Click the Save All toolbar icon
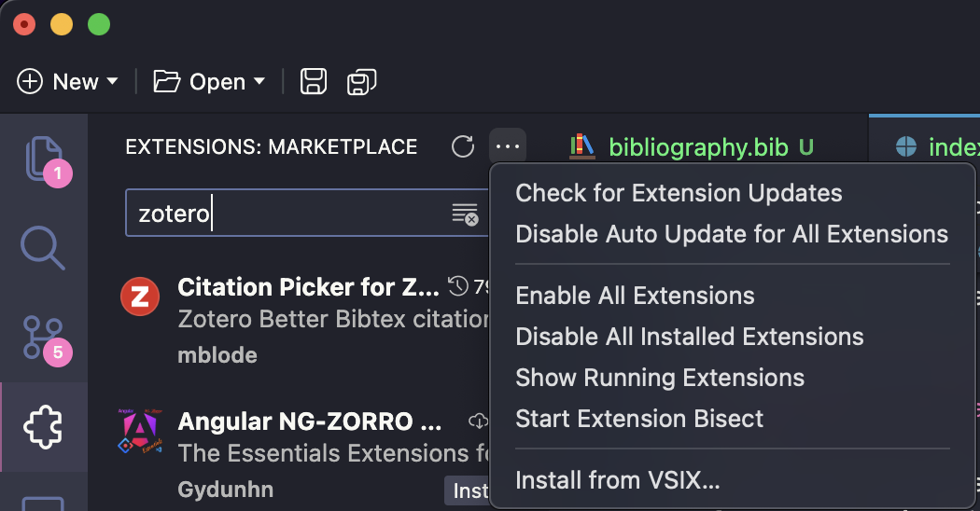 [362, 82]
